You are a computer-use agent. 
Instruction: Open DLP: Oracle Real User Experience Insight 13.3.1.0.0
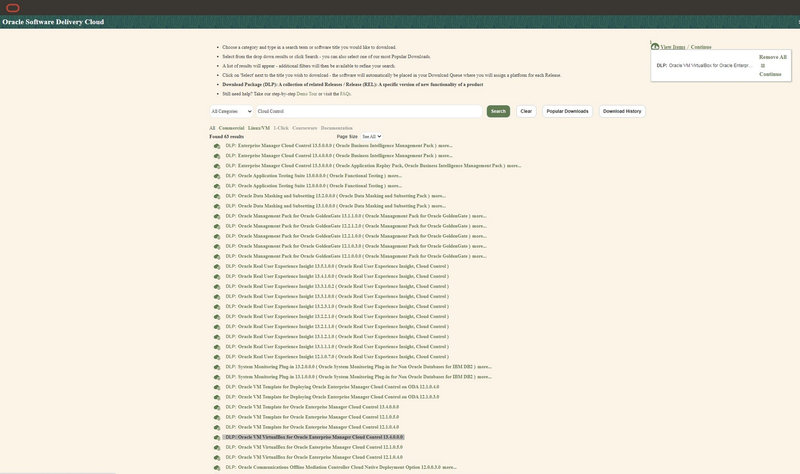coord(337,296)
